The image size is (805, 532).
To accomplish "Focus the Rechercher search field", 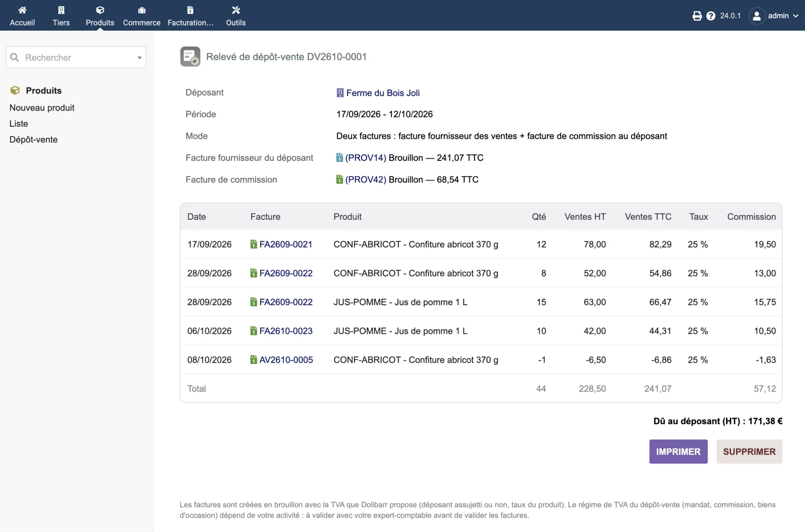I will [x=76, y=57].
